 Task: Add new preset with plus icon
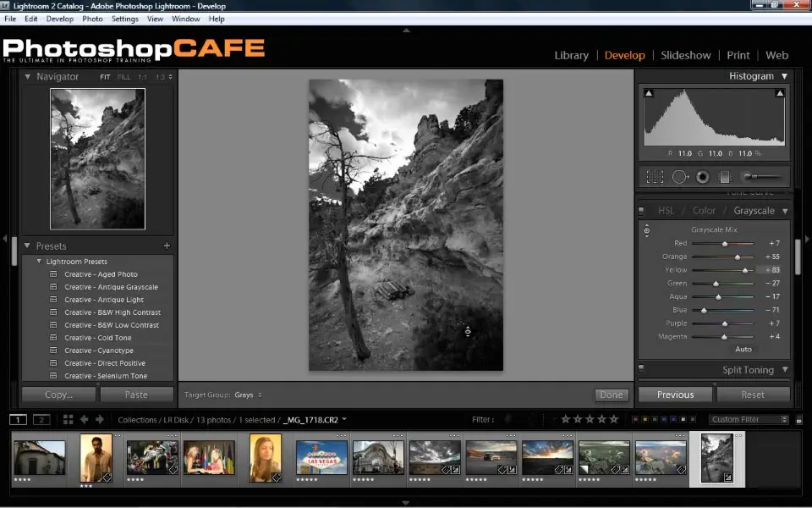tap(167, 246)
